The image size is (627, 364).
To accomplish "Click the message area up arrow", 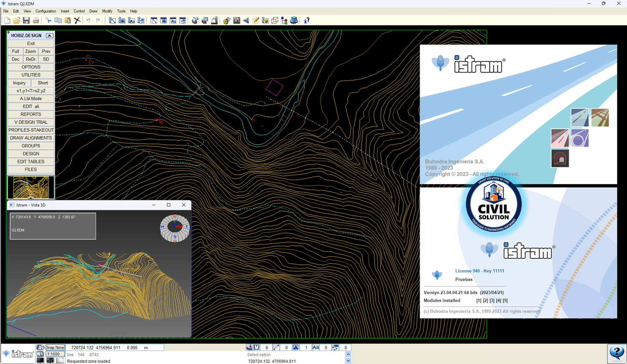I will click(348, 354).
